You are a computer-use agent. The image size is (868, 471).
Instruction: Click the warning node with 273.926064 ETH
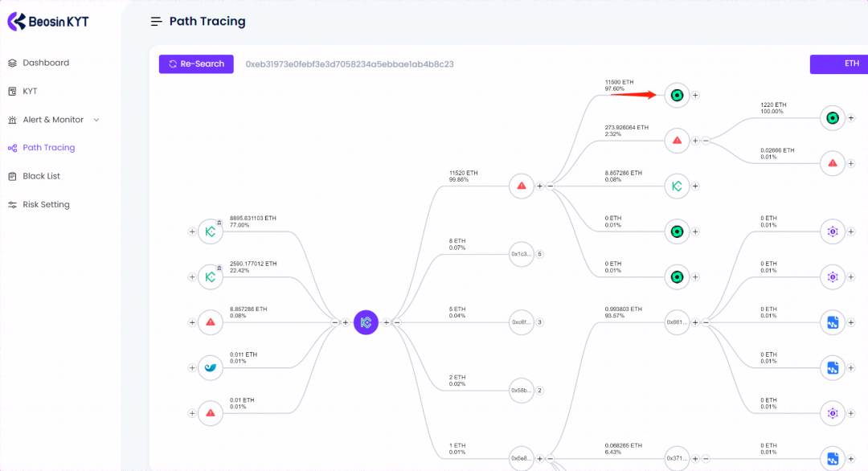coord(677,140)
